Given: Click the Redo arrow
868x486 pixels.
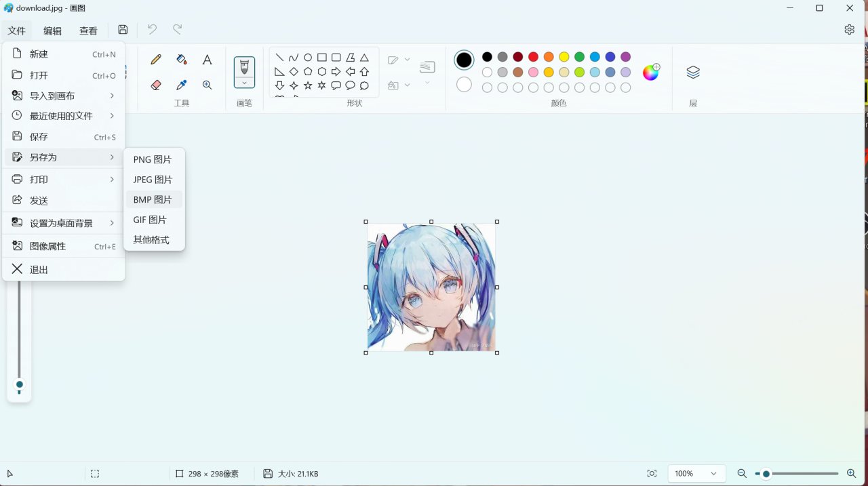Looking at the screenshot, I should coord(177,30).
